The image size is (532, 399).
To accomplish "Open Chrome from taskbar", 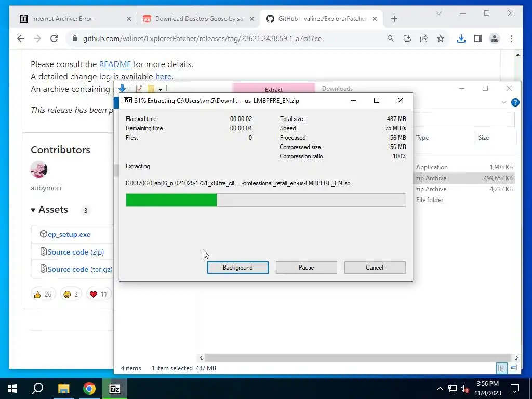I will [89, 389].
